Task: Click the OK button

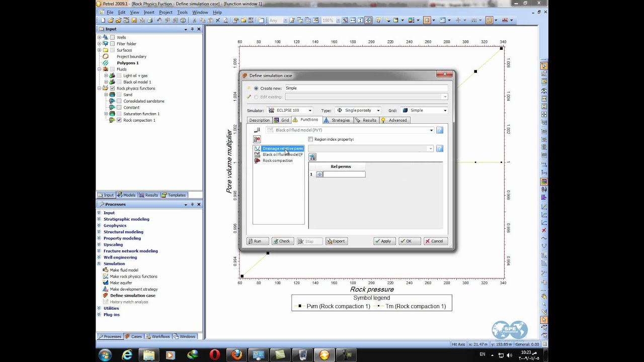Action: 409,241
